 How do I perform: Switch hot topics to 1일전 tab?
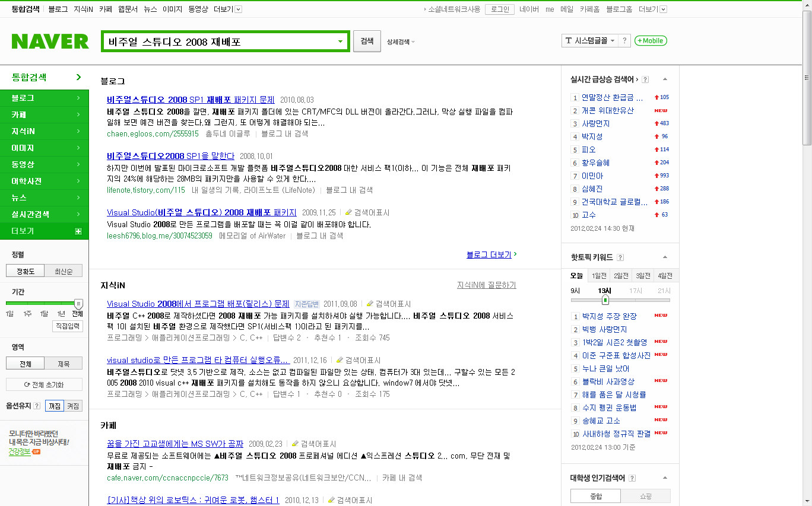(600, 276)
